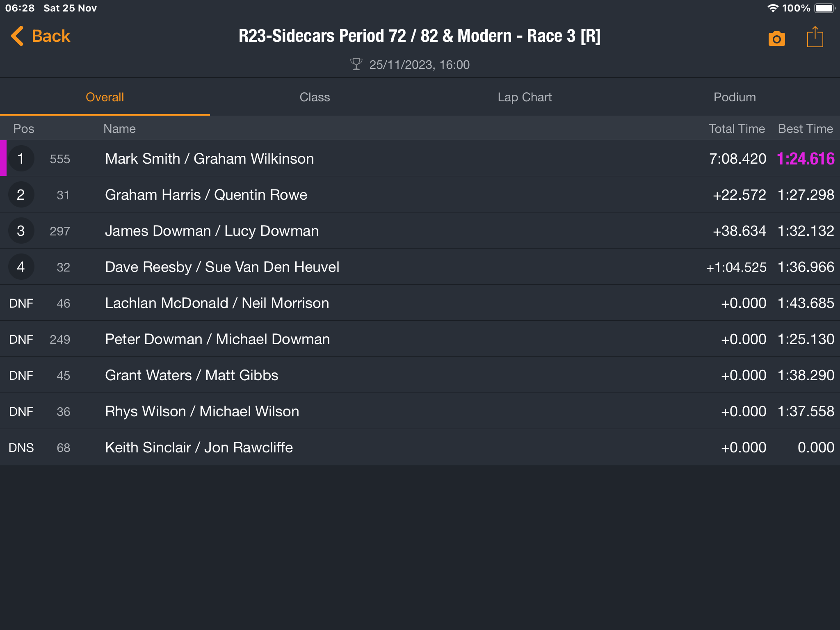Image resolution: width=840 pixels, height=630 pixels.
Task: Tap the camera screenshot icon
Action: coord(776,39)
